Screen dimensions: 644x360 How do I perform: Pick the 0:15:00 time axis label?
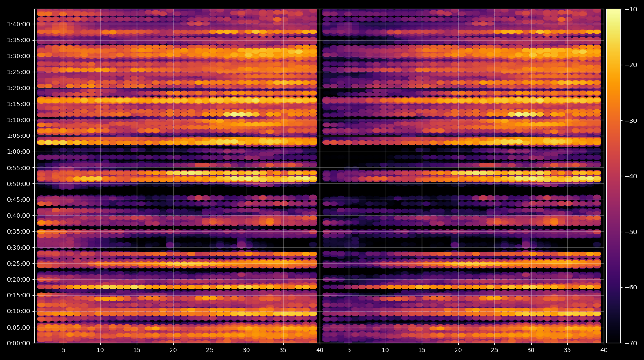[x=19, y=295]
